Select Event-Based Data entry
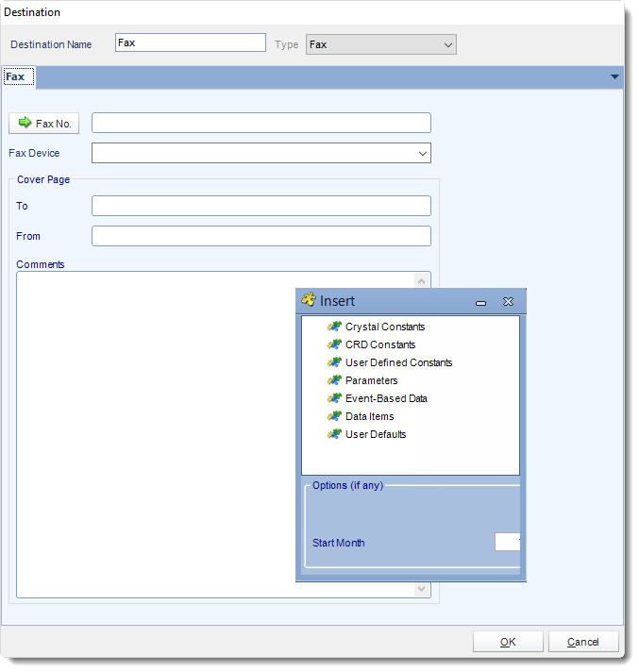 click(386, 398)
